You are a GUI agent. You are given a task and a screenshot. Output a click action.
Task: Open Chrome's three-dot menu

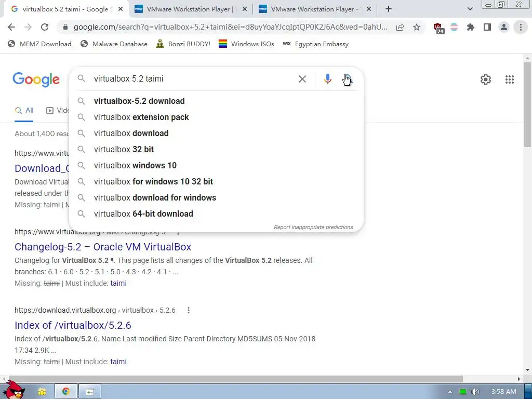point(521,27)
